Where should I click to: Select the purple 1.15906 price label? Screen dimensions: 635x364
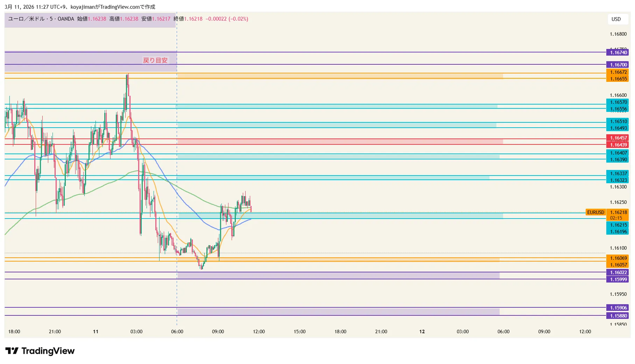[617, 308]
